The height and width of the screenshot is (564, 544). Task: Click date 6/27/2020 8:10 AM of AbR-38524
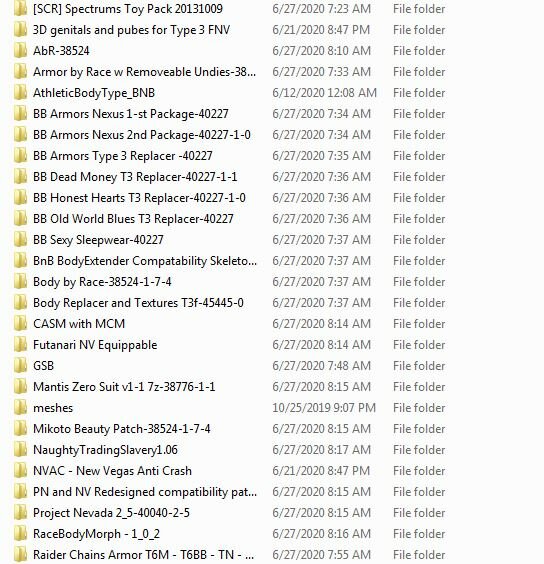(x=321, y=51)
